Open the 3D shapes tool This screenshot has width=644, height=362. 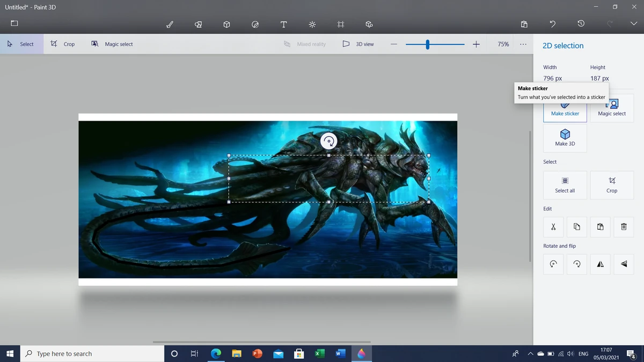point(226,24)
